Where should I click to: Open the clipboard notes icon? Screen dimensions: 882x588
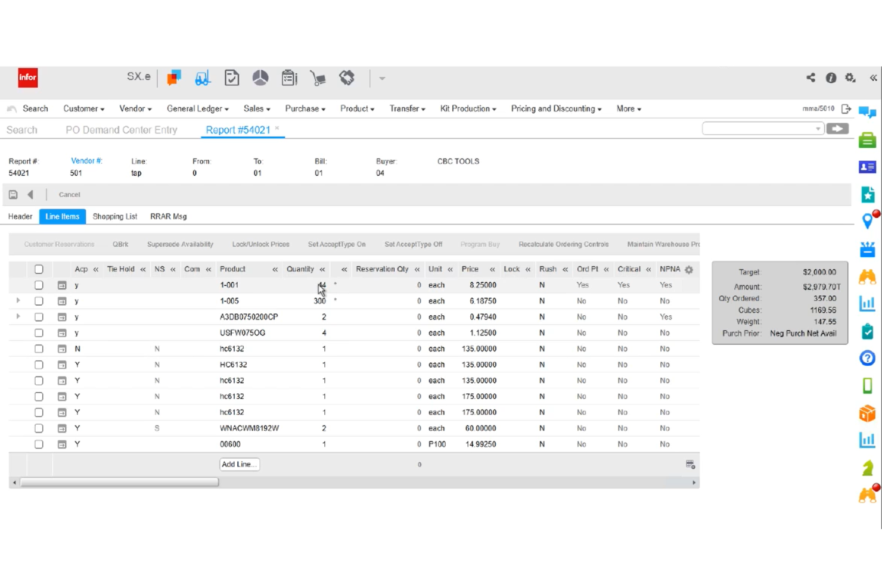(289, 77)
